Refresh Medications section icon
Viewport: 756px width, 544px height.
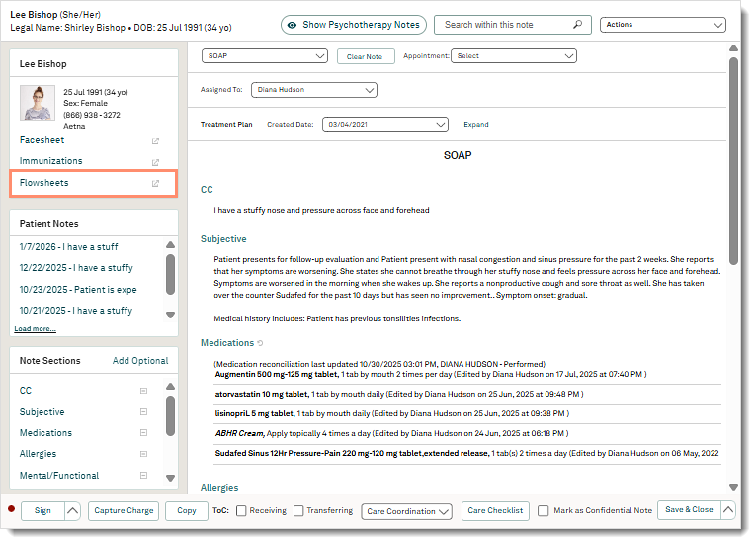click(x=260, y=343)
